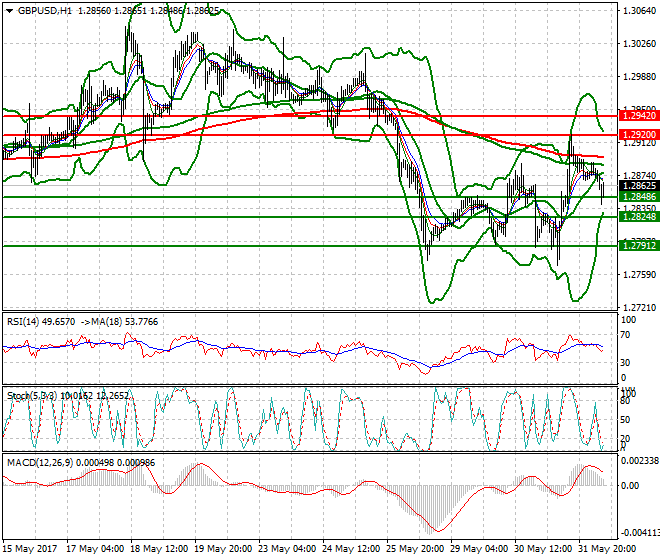
Task: Click the RSI scale level 30
Action: click(x=625, y=363)
